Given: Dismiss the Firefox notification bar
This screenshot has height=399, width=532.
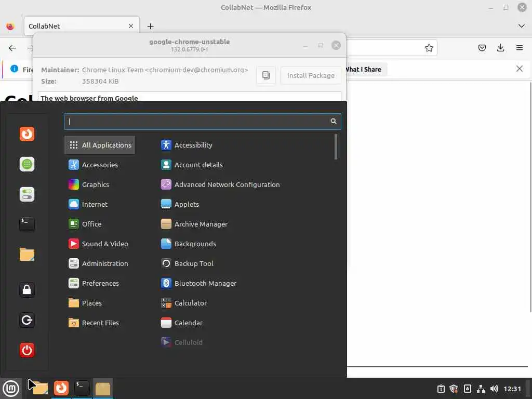Looking at the screenshot, I should coord(520,69).
